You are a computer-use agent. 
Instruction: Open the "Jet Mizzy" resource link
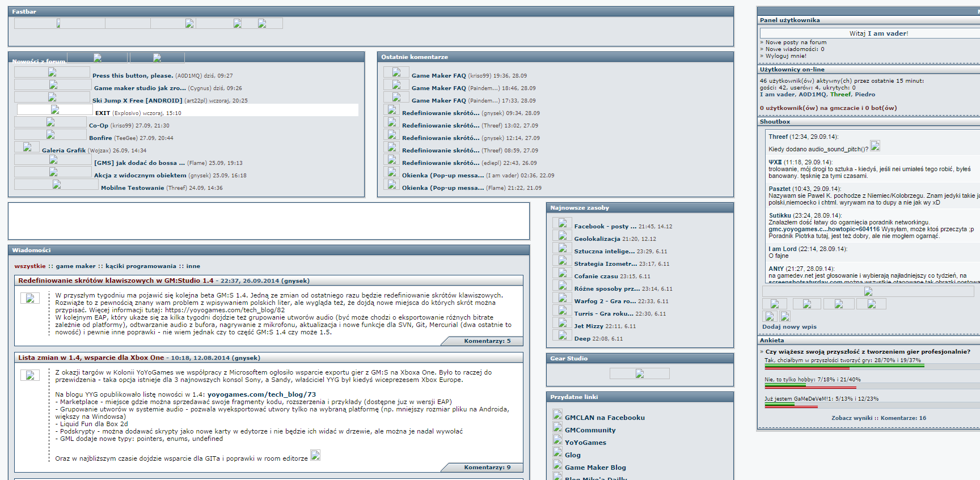[x=589, y=326]
